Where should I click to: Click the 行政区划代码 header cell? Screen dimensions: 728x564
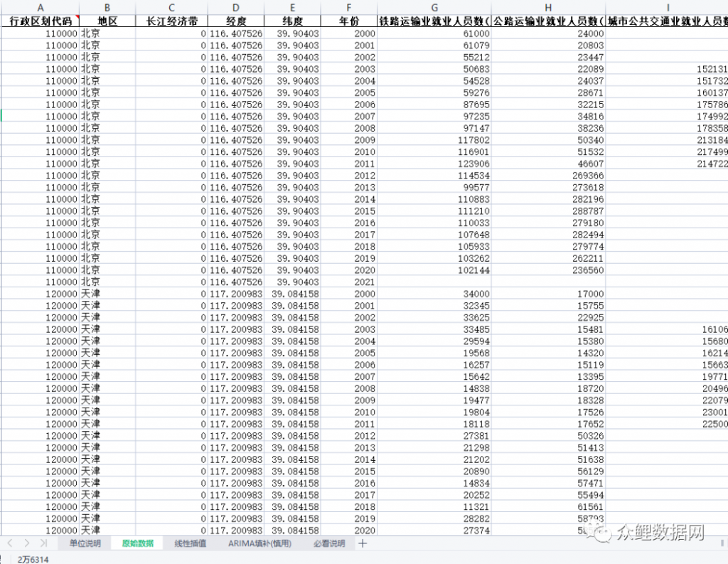[x=40, y=21]
